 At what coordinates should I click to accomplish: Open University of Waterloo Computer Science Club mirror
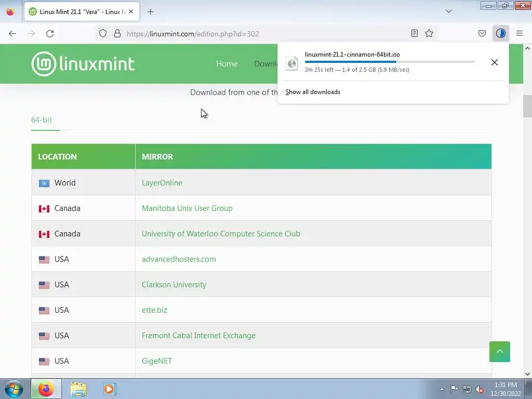coord(221,233)
